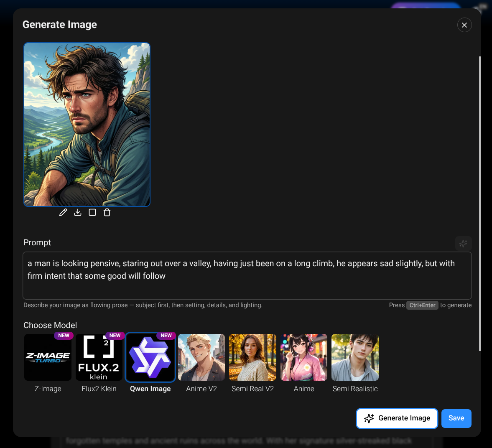The width and height of the screenshot is (492, 448).
Task: Pick the Semi Realistic model
Action: click(x=355, y=357)
